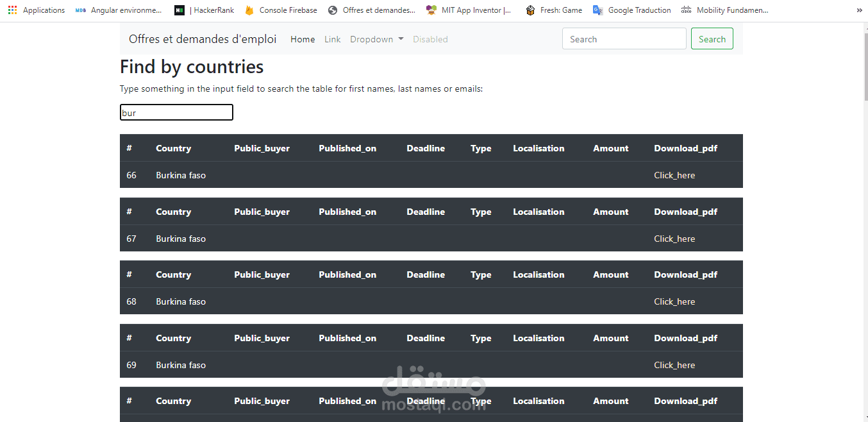
Task: Click Localisation header in row 68's table
Action: pos(538,274)
